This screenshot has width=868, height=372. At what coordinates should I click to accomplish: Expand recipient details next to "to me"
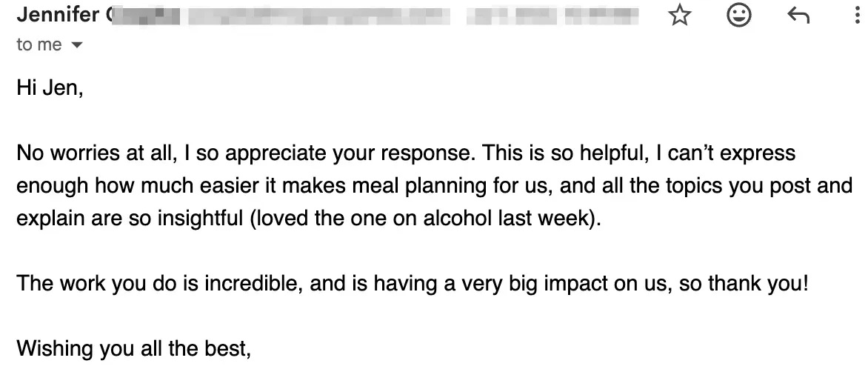[76, 46]
